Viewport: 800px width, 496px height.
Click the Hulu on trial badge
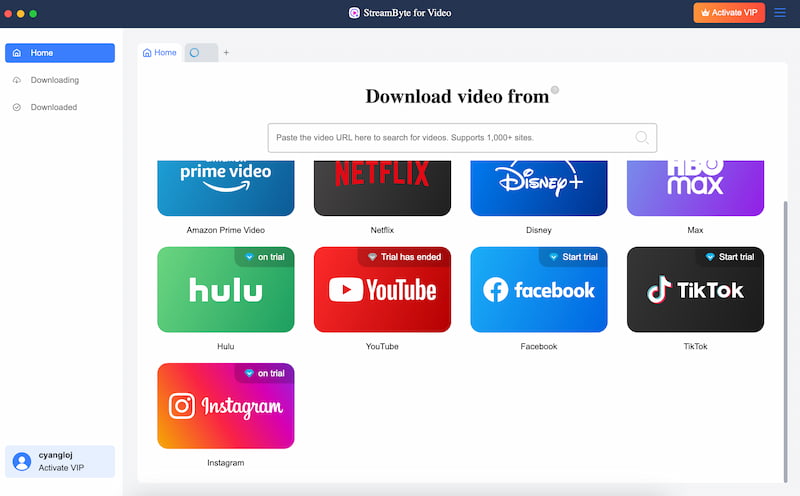264,257
